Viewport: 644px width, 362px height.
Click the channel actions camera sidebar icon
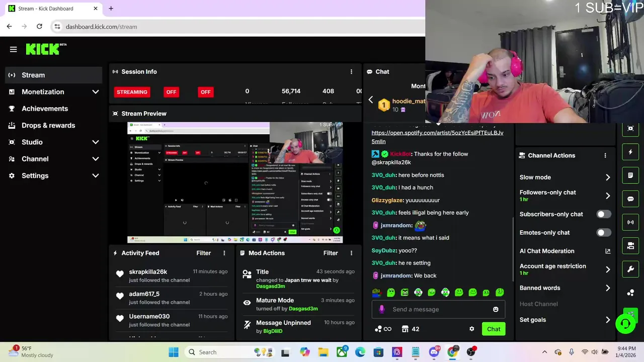pyautogui.click(x=630, y=246)
